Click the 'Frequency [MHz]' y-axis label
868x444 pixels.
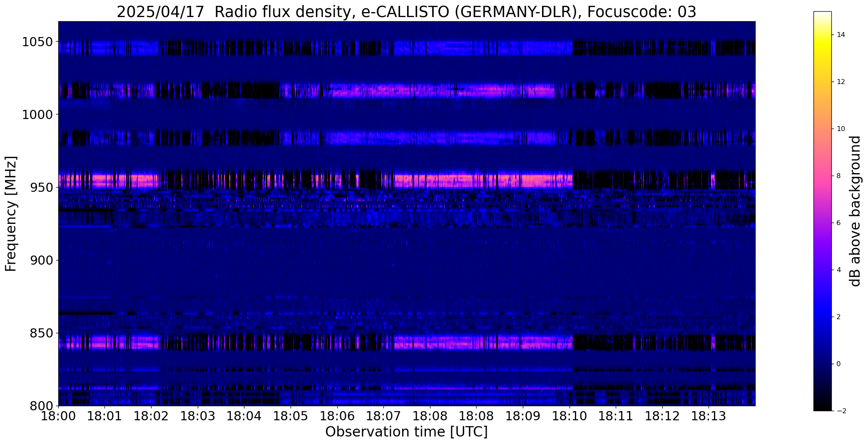(10, 213)
